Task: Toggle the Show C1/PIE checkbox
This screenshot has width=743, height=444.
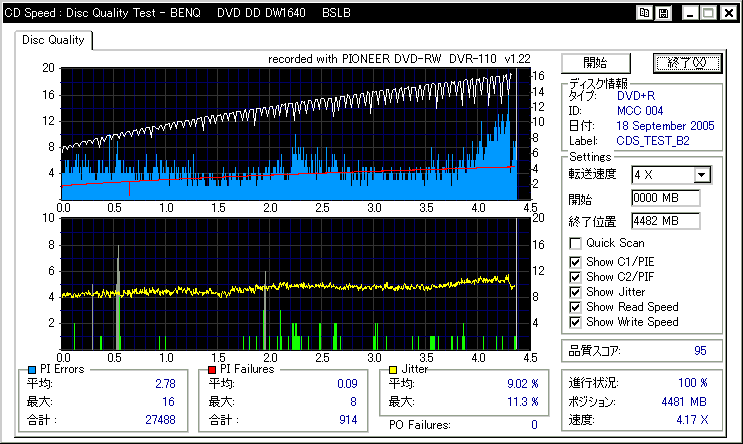Action: pyautogui.click(x=575, y=260)
